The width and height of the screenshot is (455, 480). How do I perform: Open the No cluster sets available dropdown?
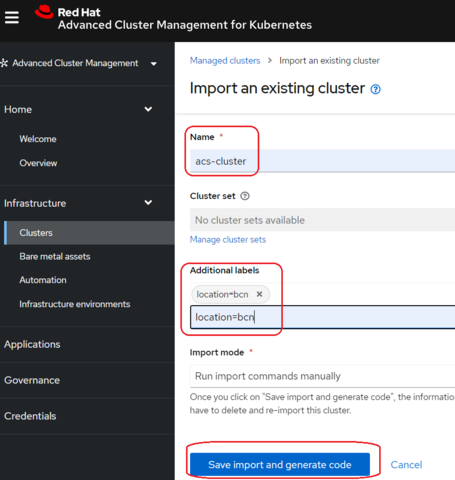pos(322,220)
